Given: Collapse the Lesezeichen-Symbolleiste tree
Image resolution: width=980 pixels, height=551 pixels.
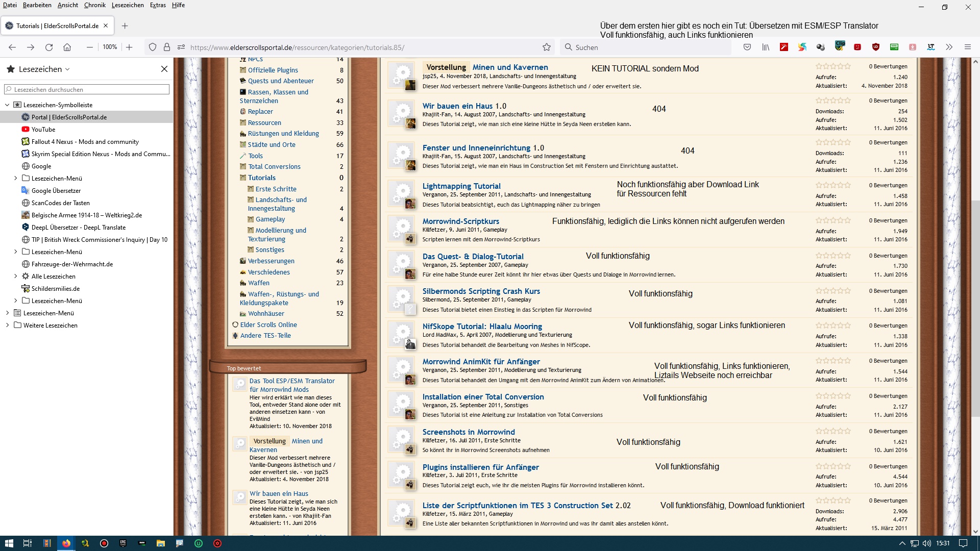Looking at the screenshot, I should (x=7, y=105).
